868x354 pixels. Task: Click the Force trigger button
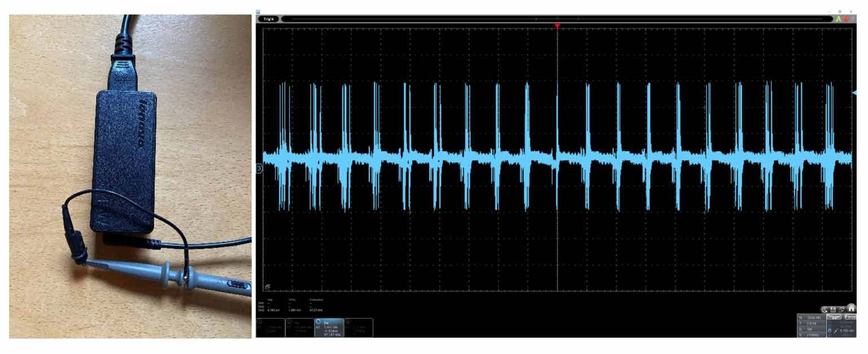[850, 317]
